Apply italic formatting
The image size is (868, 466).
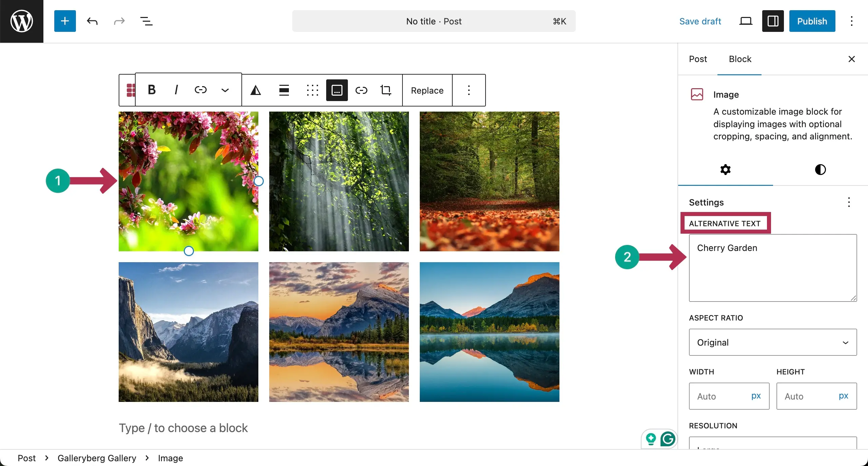(x=176, y=90)
